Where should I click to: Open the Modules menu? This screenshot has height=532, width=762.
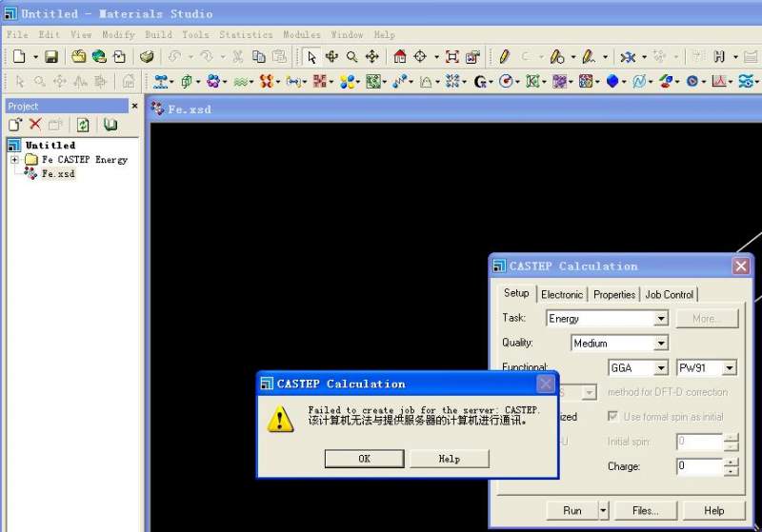[302, 35]
